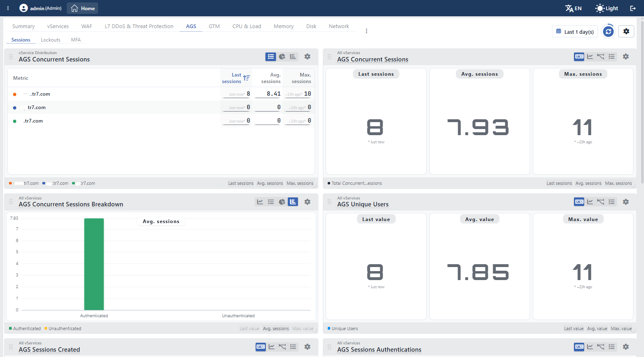Open the dashboard settings gear in top right

tap(626, 31)
